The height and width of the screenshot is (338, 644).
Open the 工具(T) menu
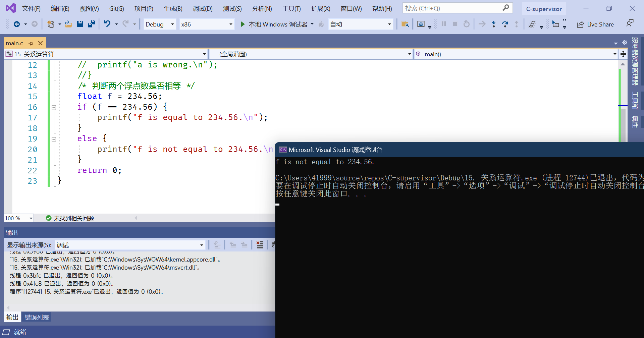pos(291,8)
